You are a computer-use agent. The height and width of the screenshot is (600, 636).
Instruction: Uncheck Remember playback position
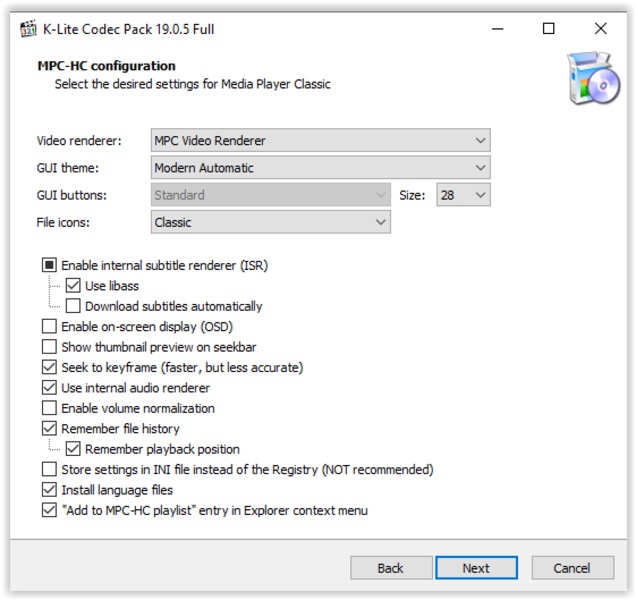click(x=73, y=449)
